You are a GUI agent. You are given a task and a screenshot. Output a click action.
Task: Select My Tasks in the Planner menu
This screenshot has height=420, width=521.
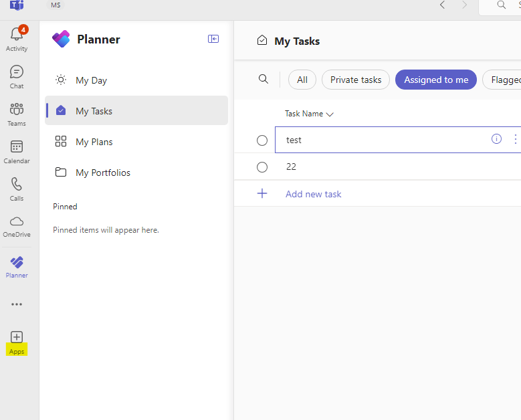coord(136,110)
